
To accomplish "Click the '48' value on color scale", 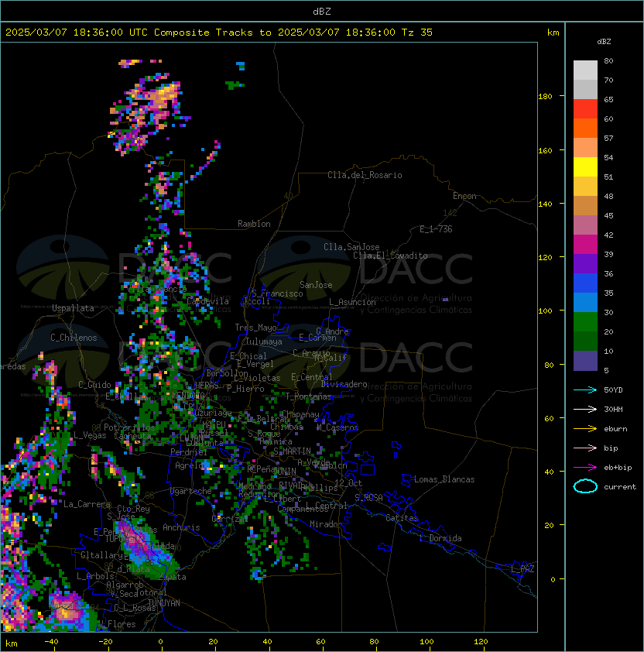I will click(x=608, y=196).
